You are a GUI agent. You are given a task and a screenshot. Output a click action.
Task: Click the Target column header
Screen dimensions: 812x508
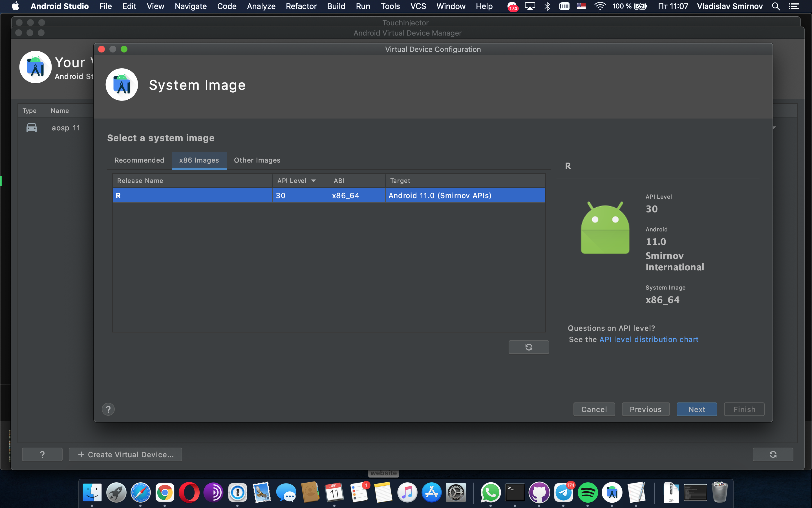pyautogui.click(x=465, y=181)
